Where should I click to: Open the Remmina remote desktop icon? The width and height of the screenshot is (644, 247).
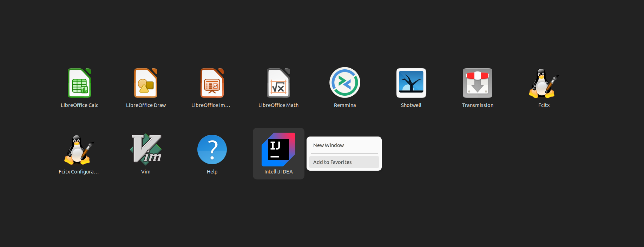pyautogui.click(x=345, y=82)
